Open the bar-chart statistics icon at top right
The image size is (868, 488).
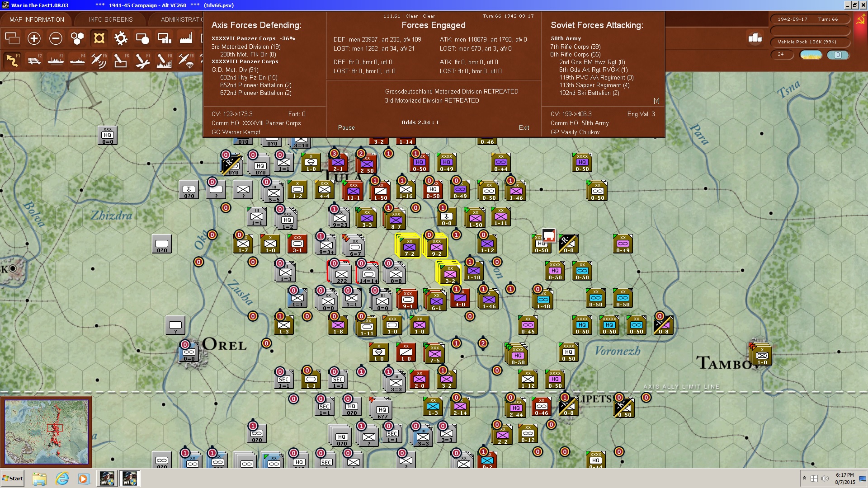point(755,38)
